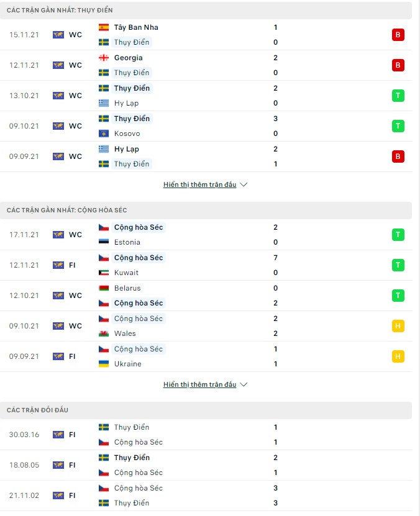Click chevron arrow below Ukraine match row

point(244,385)
